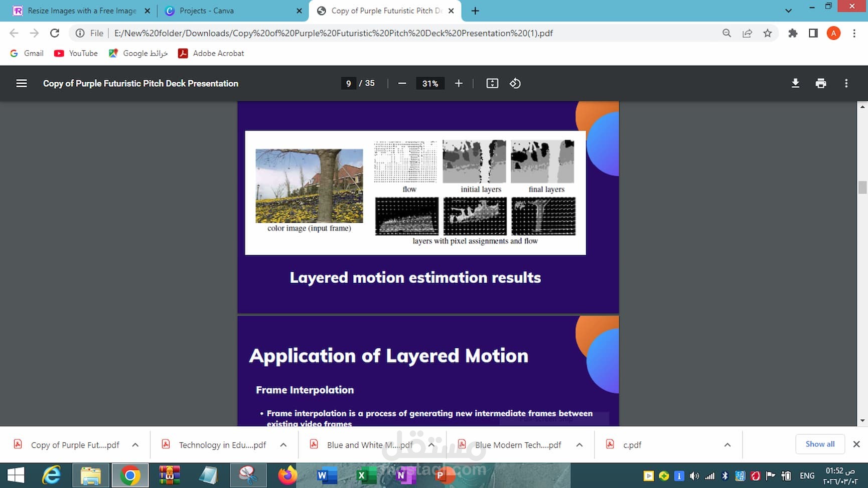Open the PDF viewer more actions menu

coord(846,83)
